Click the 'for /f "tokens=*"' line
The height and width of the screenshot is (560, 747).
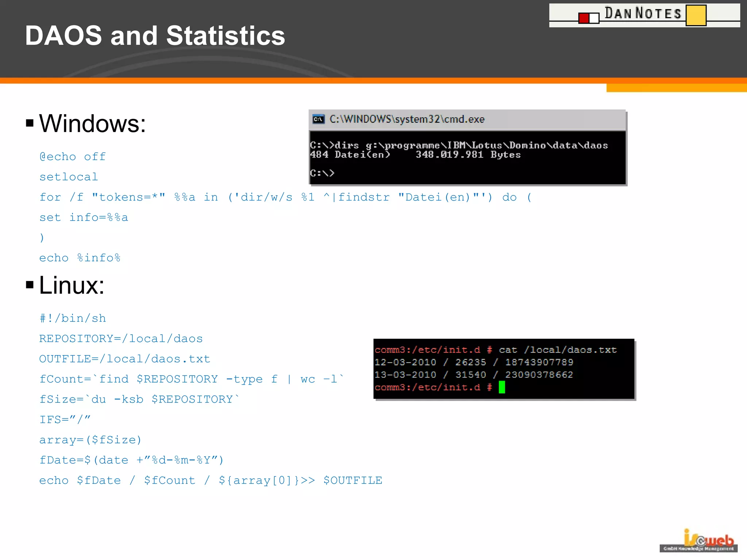[x=286, y=197]
